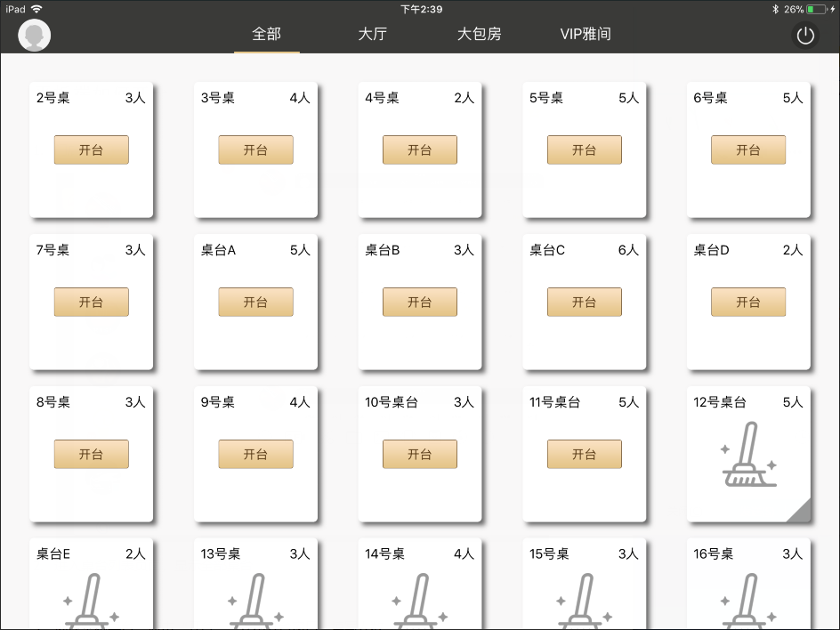Open table 桌台C with 开台 button
This screenshot has height=630, width=840.
point(584,303)
